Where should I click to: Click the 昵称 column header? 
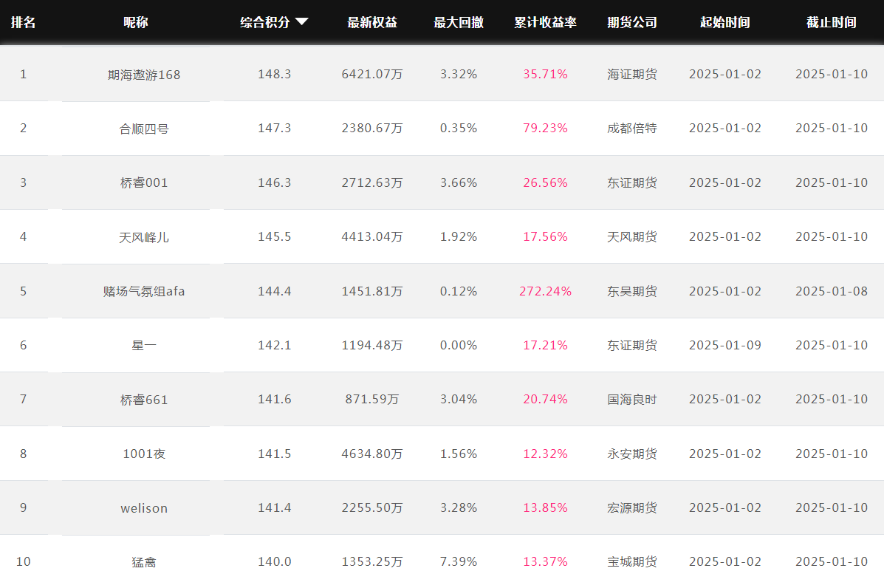[x=136, y=23]
